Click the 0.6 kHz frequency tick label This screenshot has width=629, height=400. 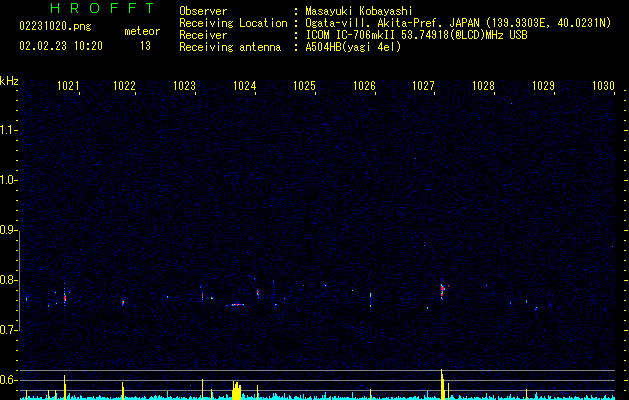(x=8, y=380)
